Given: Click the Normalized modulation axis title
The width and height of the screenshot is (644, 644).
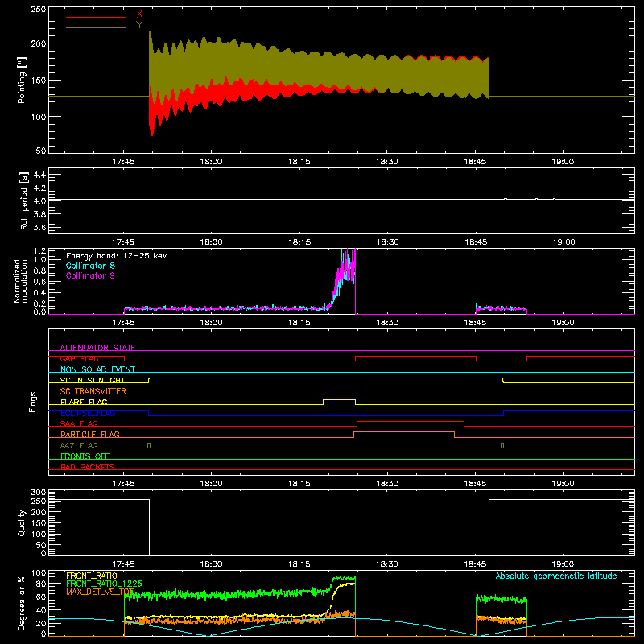Looking at the screenshot, I should (20, 281).
